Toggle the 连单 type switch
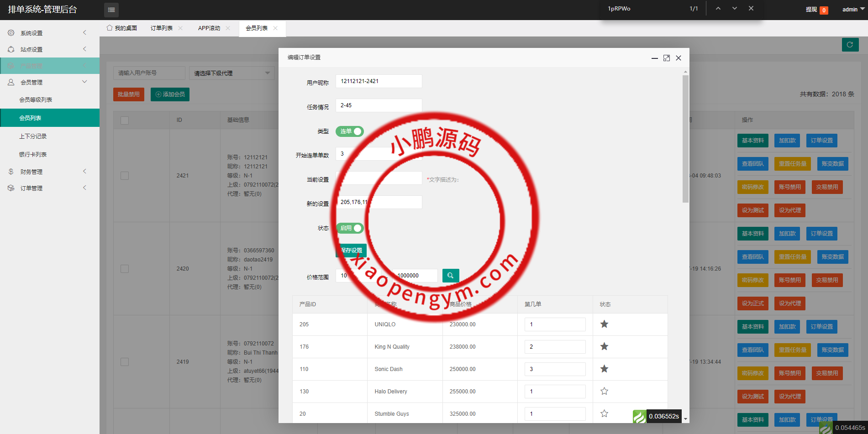Image resolution: width=868 pixels, height=434 pixels. (x=350, y=131)
